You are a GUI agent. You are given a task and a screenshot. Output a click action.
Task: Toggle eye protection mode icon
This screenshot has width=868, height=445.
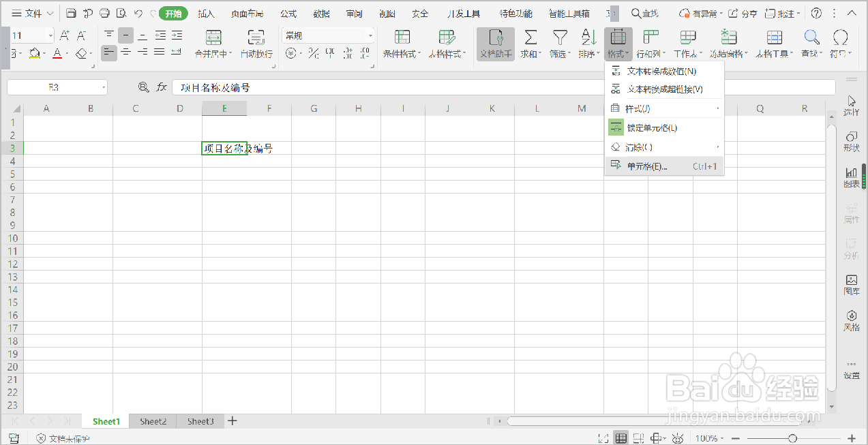pyautogui.click(x=678, y=438)
